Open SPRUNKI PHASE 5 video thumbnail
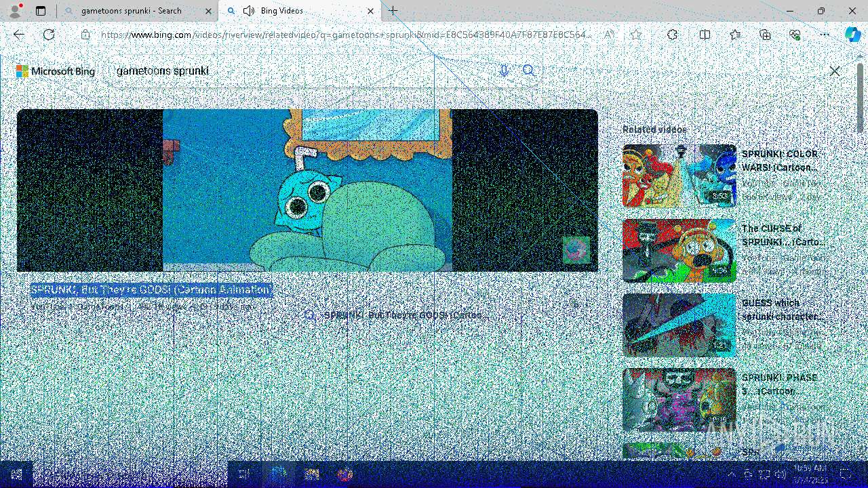Image resolution: width=868 pixels, height=488 pixels. (679, 399)
